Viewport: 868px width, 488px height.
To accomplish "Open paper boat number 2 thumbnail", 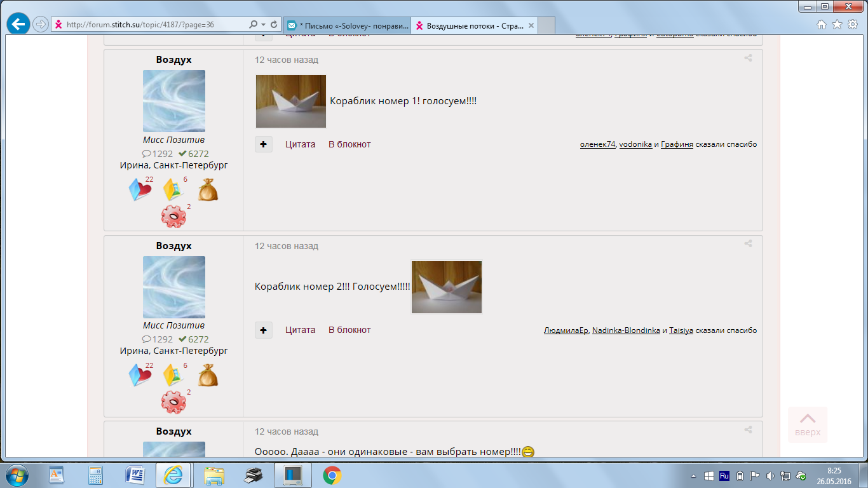I will 447,287.
